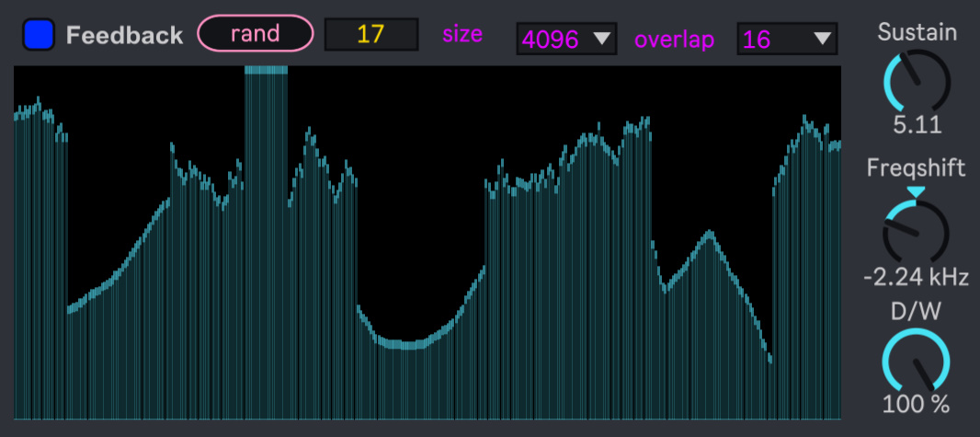
Task: Click the Feedback text label
Action: (x=124, y=36)
